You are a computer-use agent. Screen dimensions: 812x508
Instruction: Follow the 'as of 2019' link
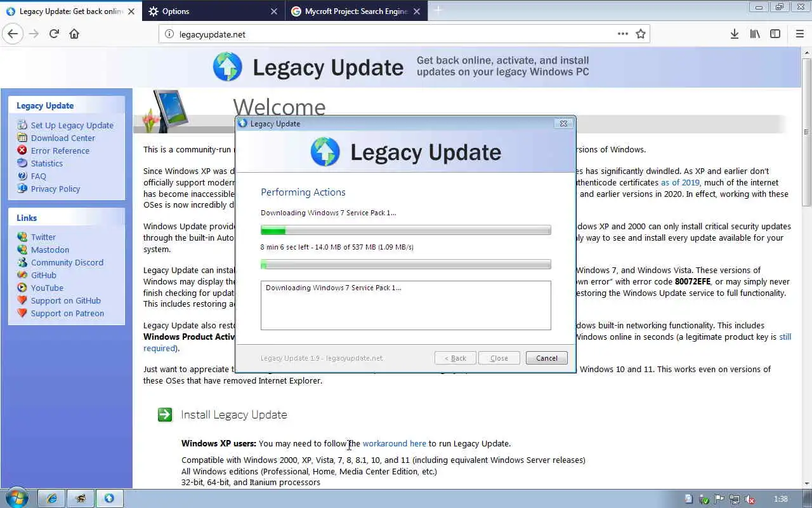coord(680,182)
